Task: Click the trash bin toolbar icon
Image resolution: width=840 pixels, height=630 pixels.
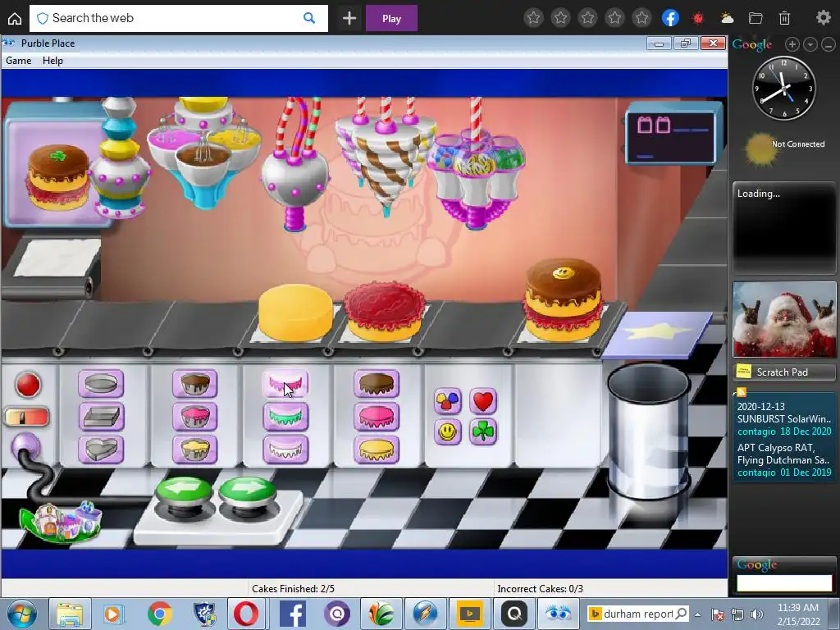Action: tap(784, 19)
